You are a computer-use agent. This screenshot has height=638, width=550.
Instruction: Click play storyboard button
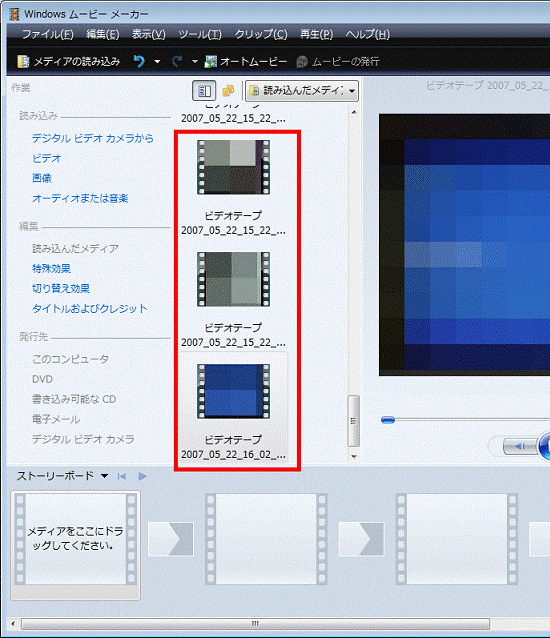coord(142,476)
